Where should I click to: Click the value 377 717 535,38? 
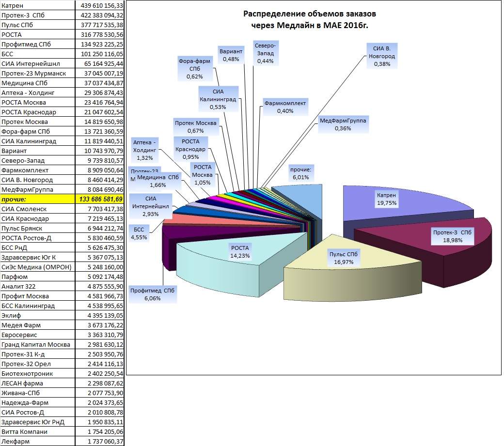tap(100, 25)
